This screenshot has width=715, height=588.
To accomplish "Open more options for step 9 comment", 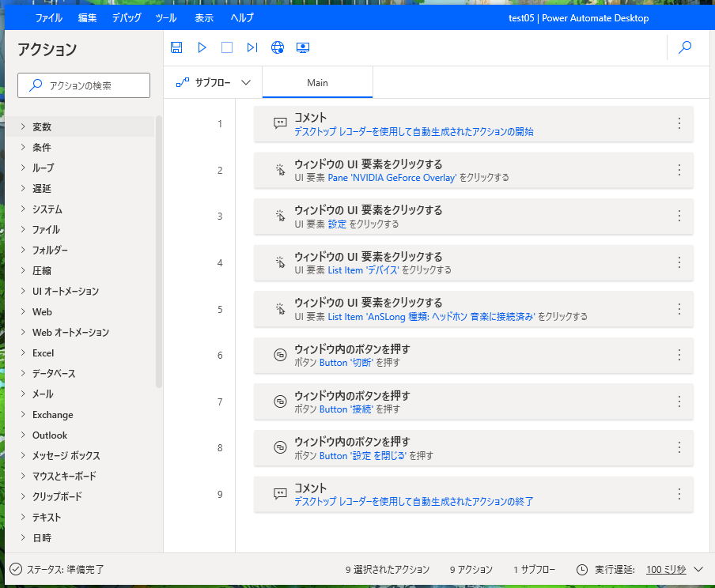I will 679,494.
